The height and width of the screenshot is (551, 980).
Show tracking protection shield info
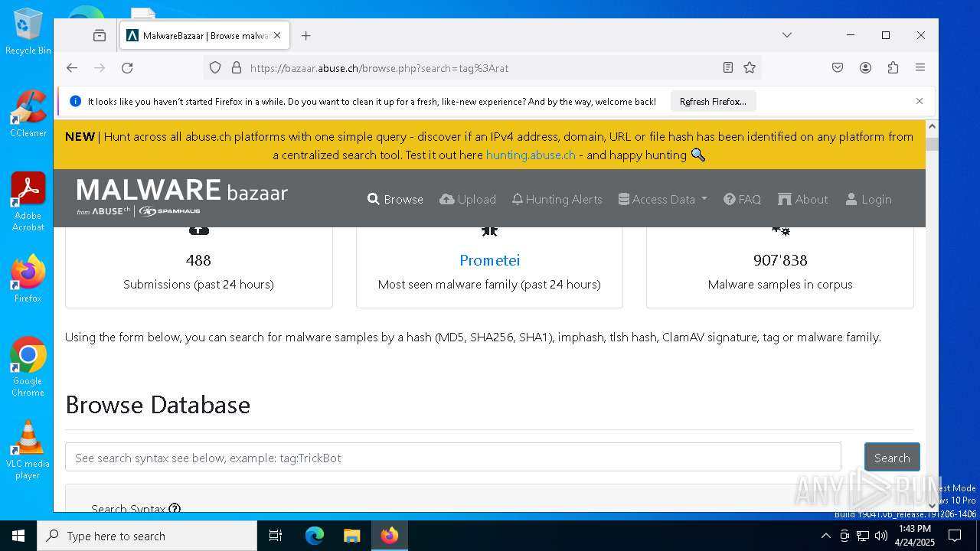[215, 67]
